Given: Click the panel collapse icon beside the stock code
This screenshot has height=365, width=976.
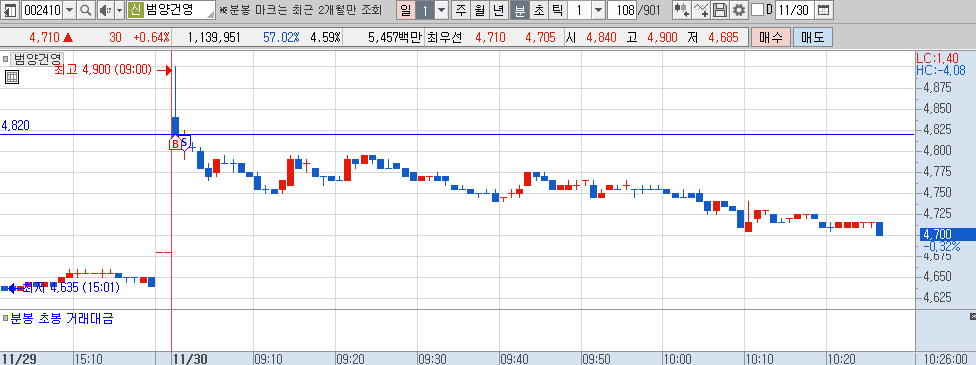Looking at the screenshot, I should (x=10, y=10).
